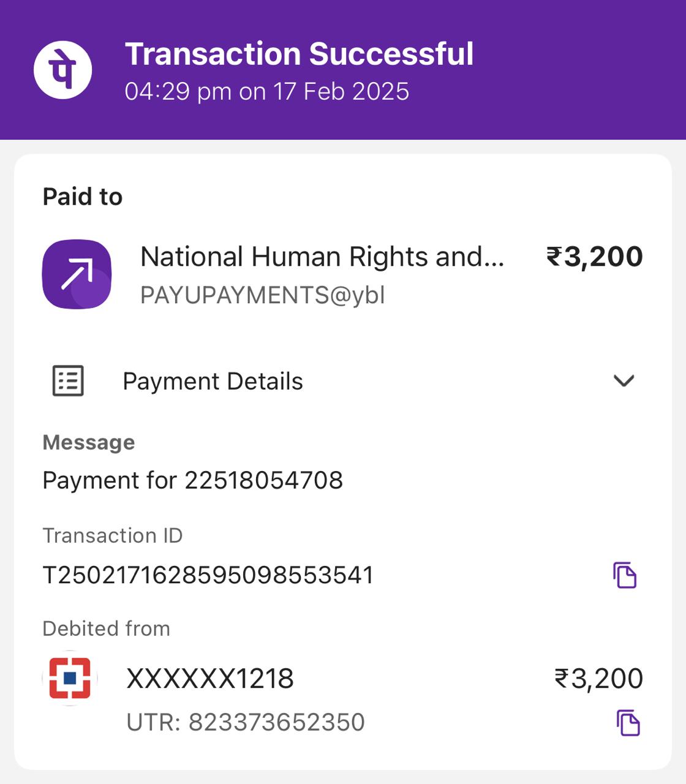This screenshot has width=686, height=784.
Task: Click the debited ₹3,200 amount beside the account
Action: click(598, 679)
